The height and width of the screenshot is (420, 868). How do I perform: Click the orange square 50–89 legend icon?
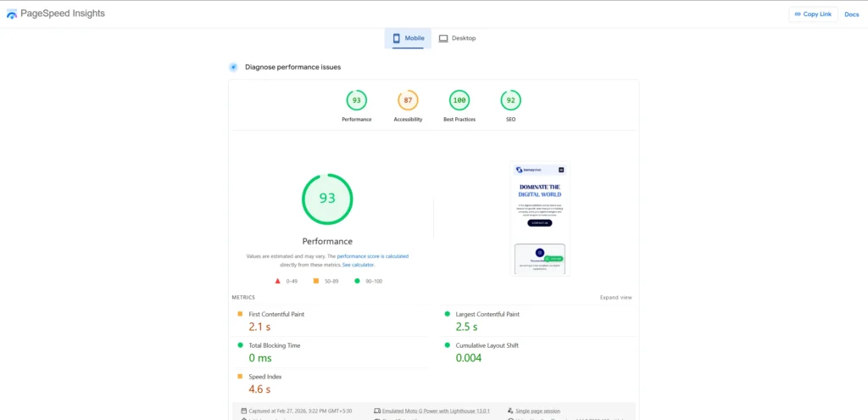click(x=316, y=281)
